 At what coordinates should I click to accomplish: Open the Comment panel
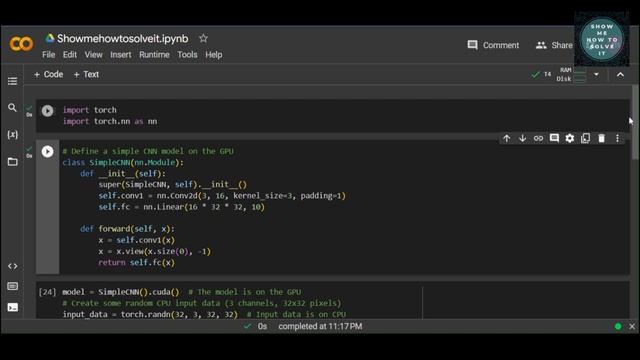[x=493, y=45]
